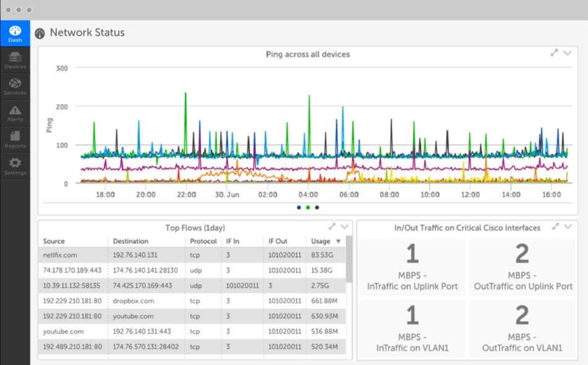Image resolution: width=588 pixels, height=365 pixels.
Task: Click the 2.75G usage value
Action: (320, 286)
